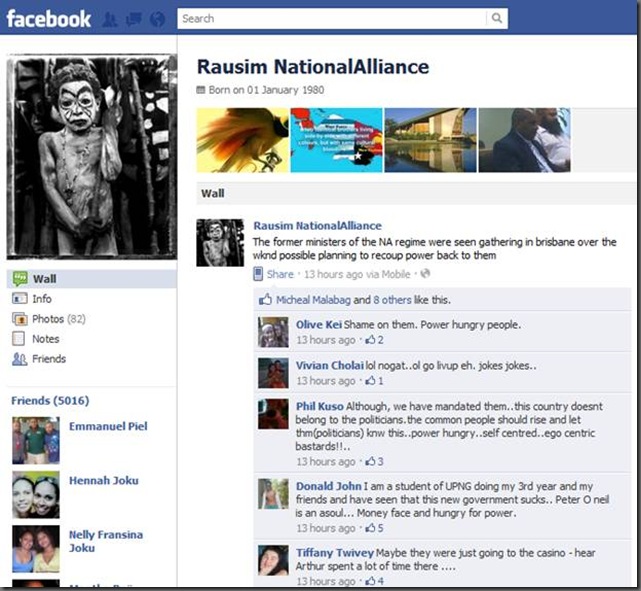
Task: Open the bird of paradise photo
Action: point(243,140)
